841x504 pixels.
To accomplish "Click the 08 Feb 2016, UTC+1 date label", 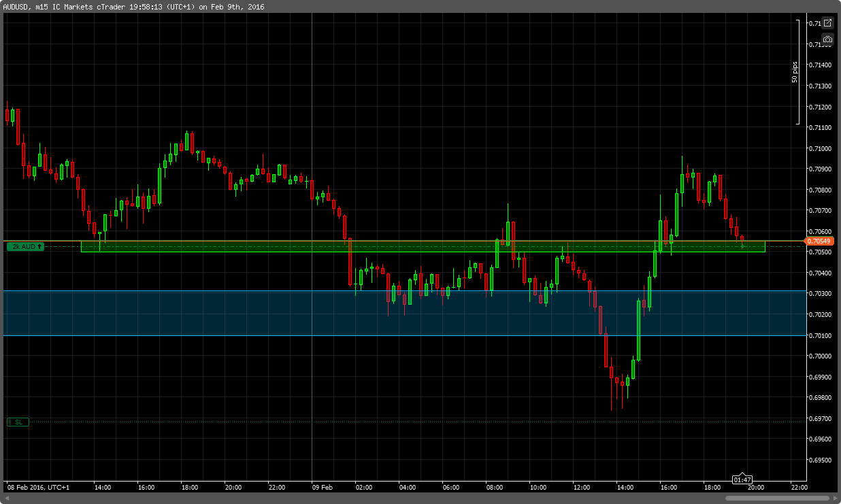I will [x=38, y=488].
